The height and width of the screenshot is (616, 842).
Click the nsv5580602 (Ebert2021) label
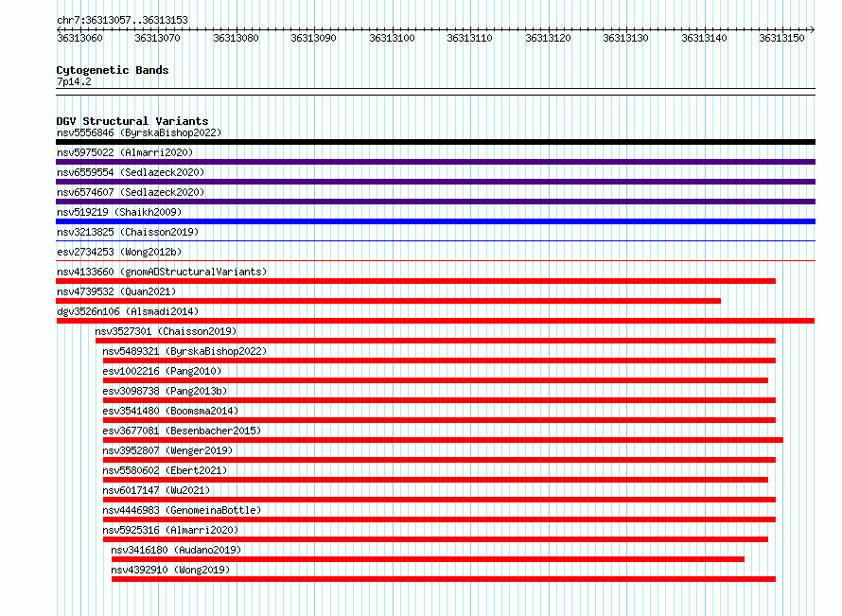(165, 470)
